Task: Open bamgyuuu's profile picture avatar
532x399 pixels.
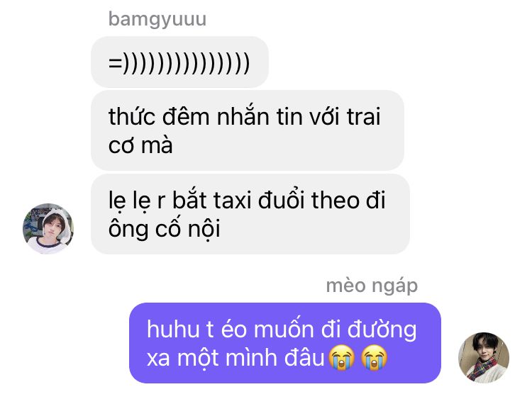Action: tap(48, 228)
